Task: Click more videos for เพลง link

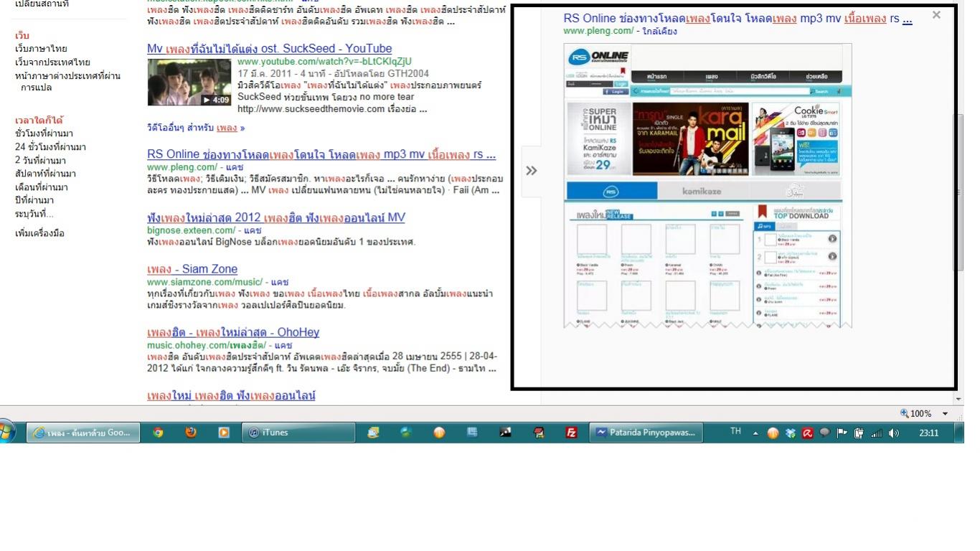Action: click(196, 128)
